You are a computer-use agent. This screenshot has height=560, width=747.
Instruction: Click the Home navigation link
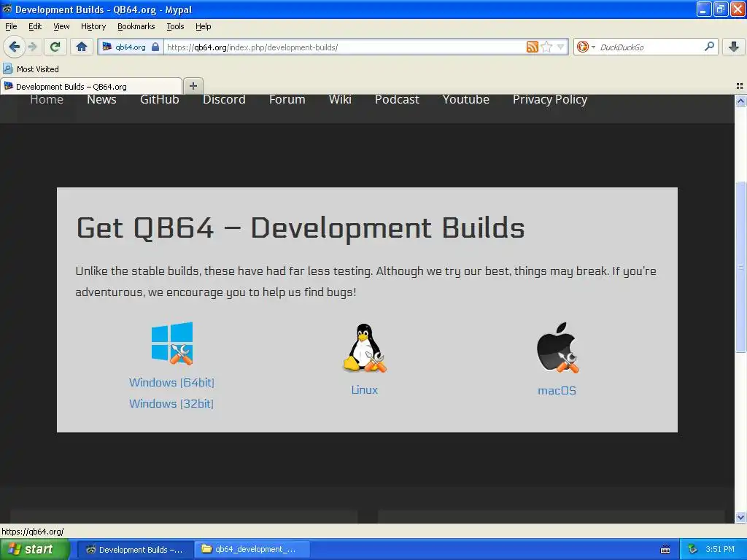coord(47,99)
